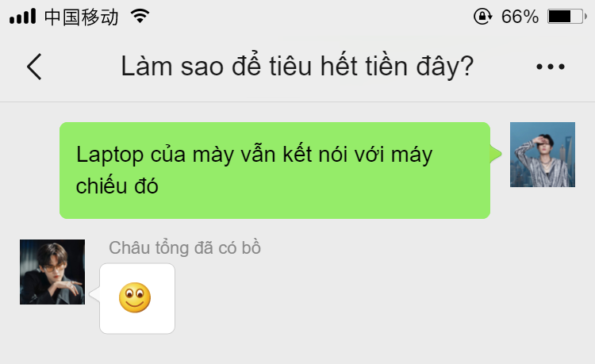Tap the cellular signal bars icon
This screenshot has width=595, height=364.
point(23,17)
